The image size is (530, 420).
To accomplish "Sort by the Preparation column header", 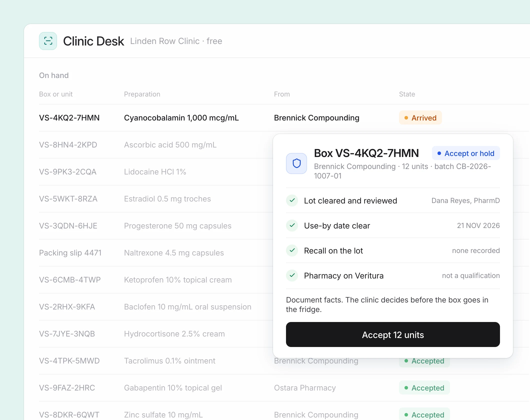I will click(142, 94).
